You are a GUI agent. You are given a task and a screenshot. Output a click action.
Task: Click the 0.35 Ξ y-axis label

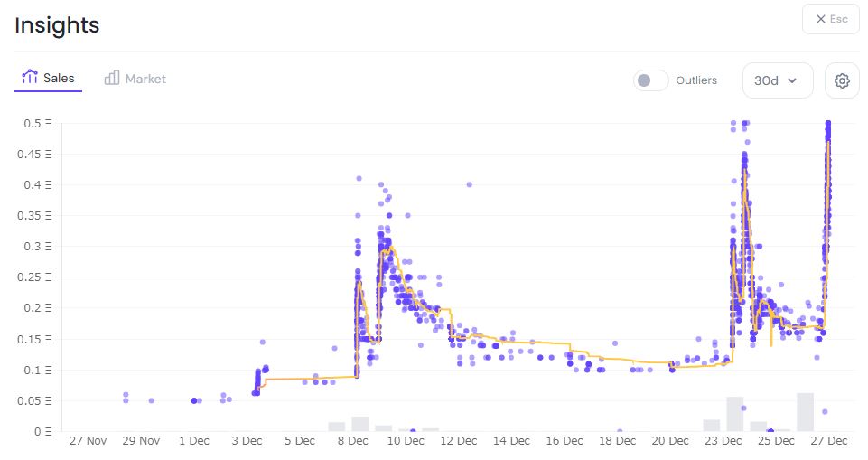[34, 215]
